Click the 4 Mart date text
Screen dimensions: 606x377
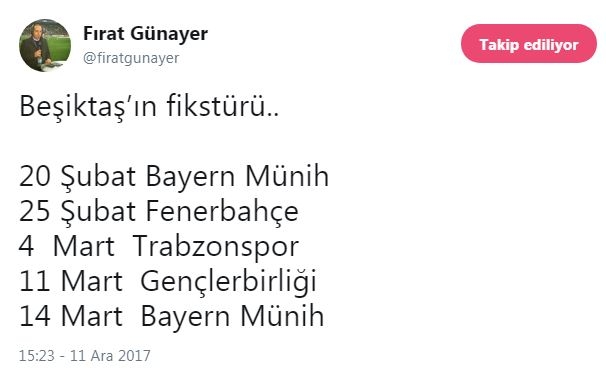[x=67, y=246]
